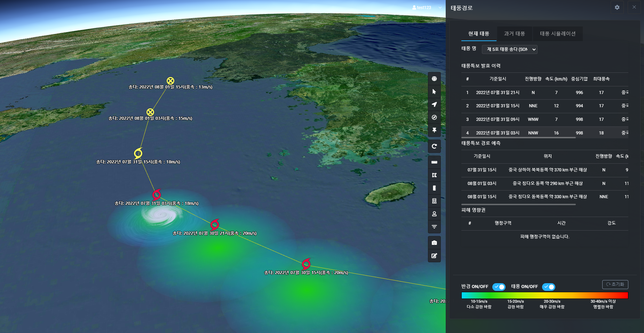The height and width of the screenshot is (333, 644).
Task: Select the horizontal ruler measure tool
Action: [434, 162]
